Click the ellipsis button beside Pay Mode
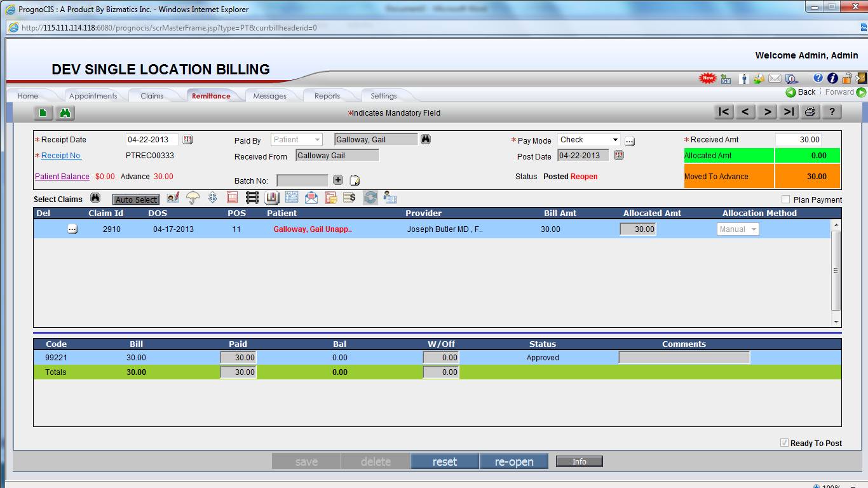Screen dimensions: 868x488 630,140
